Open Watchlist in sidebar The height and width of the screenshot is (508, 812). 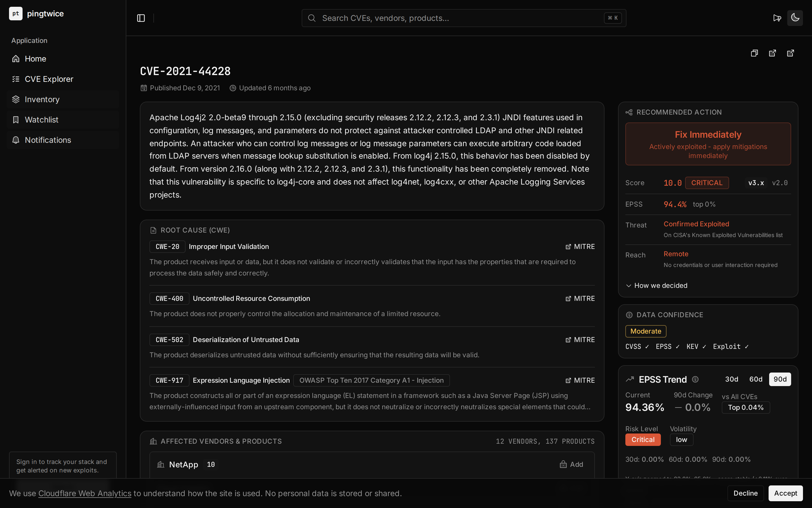(63, 120)
